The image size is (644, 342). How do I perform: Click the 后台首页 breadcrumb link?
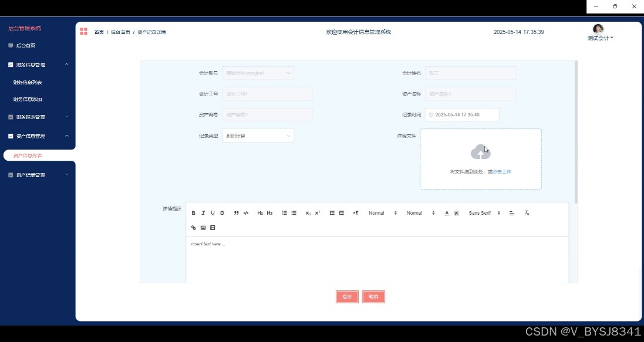120,32
